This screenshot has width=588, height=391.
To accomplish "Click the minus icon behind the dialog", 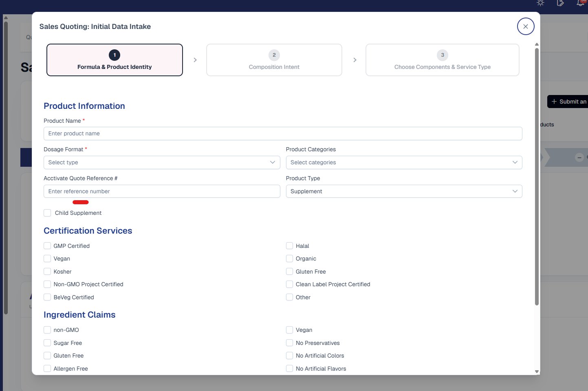I will [x=579, y=157].
